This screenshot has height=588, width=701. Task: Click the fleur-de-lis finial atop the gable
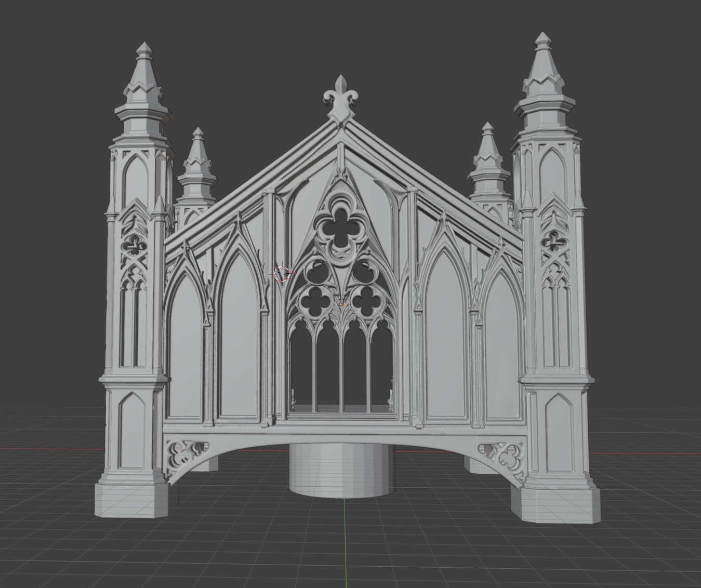[340, 100]
